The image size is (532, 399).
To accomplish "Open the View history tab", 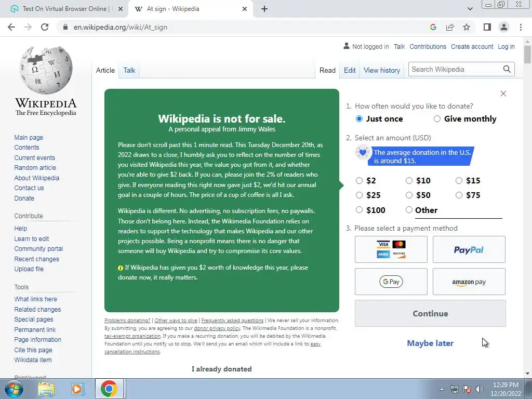I will click(382, 70).
